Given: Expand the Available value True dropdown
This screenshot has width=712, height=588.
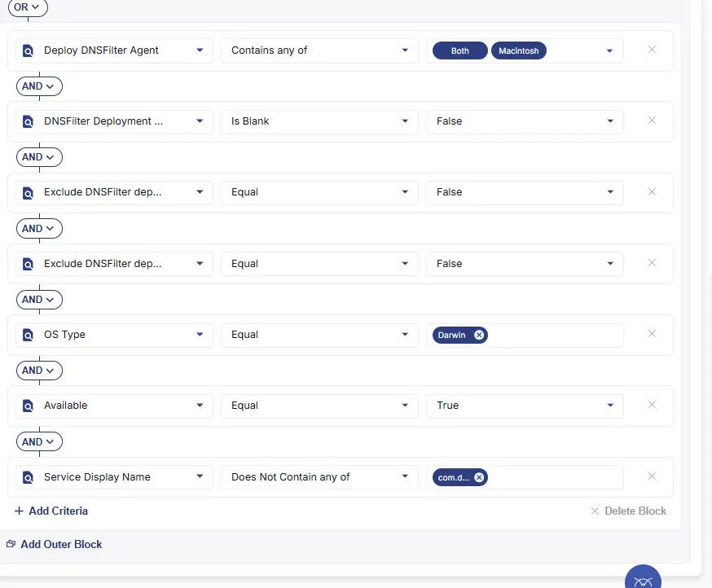Looking at the screenshot, I should [x=525, y=406].
